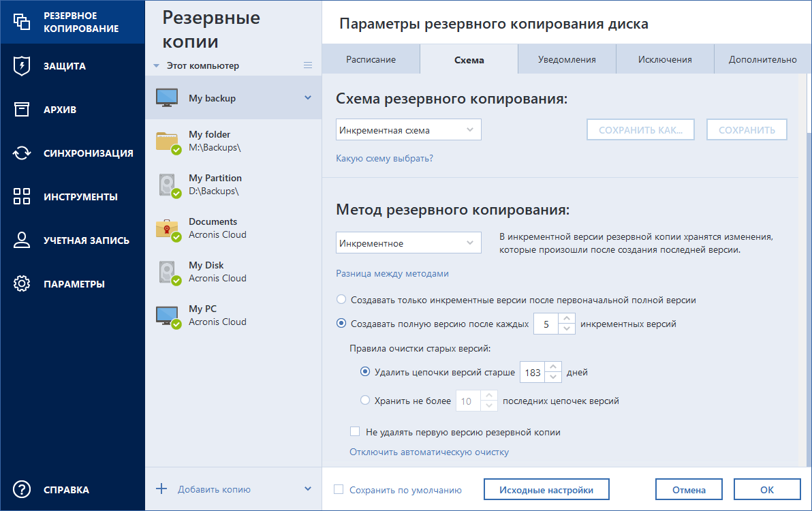The height and width of the screenshot is (511, 812).
Task: Open the Исключения tab
Action: [x=665, y=59]
